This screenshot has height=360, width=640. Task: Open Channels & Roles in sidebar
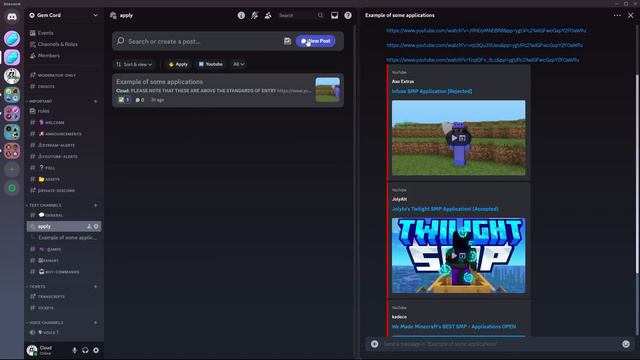[x=64, y=44]
